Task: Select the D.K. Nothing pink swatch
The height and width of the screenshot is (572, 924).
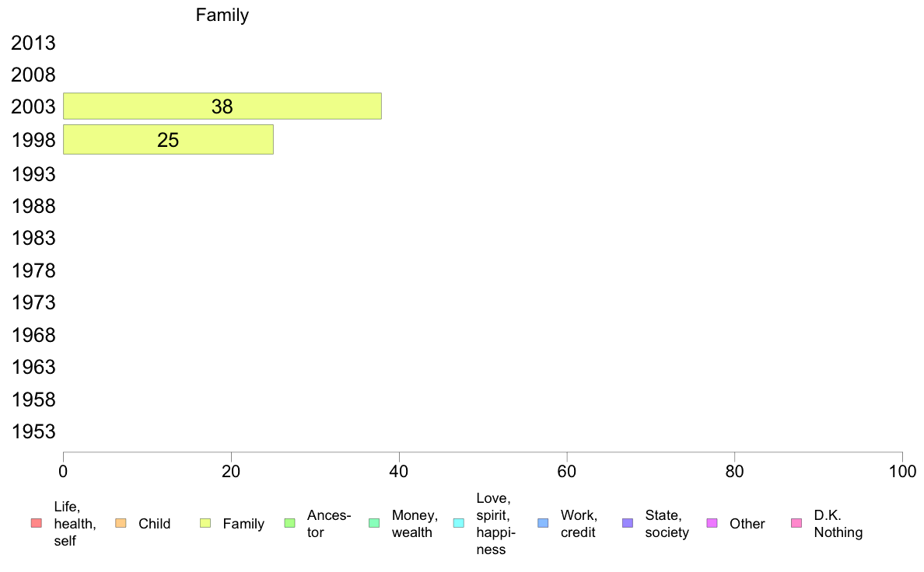Action: click(x=796, y=523)
